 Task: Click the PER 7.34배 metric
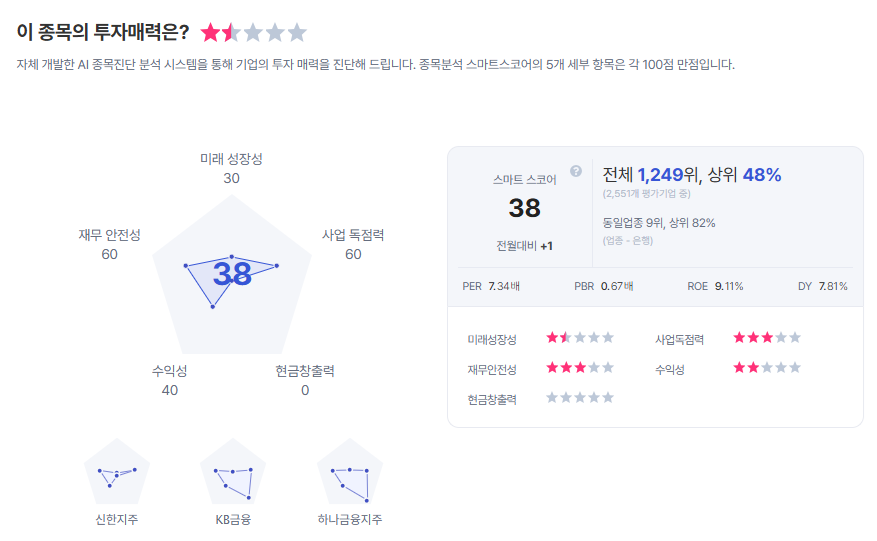tap(491, 286)
